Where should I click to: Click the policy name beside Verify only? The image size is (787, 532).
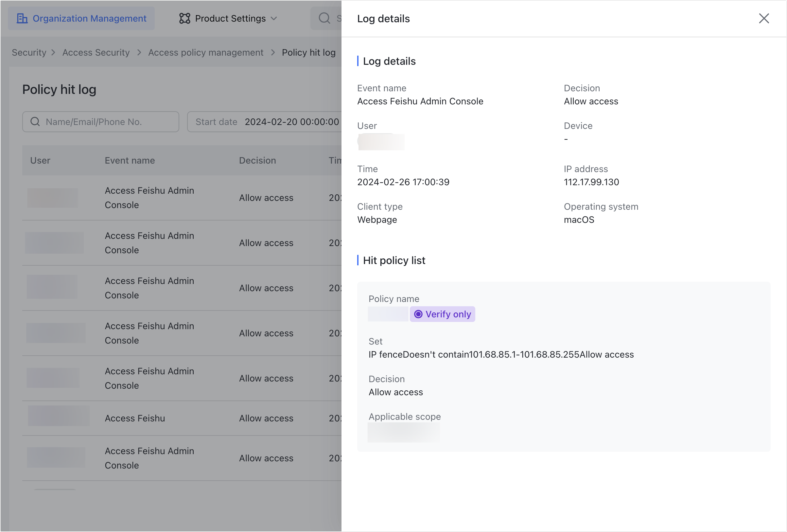(x=387, y=314)
